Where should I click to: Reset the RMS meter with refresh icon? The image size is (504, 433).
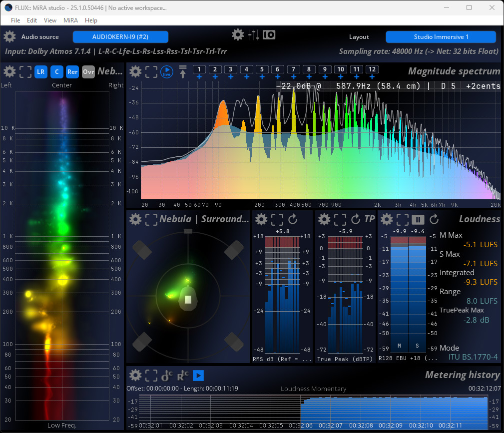pos(293,220)
